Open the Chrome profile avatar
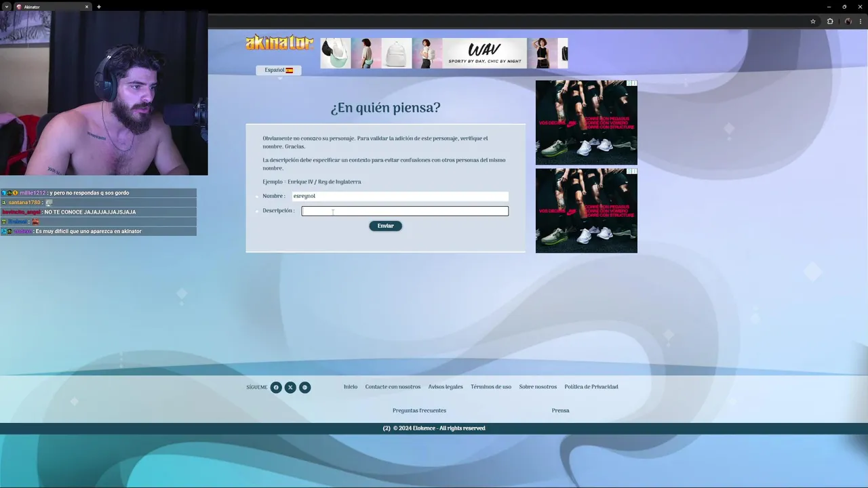Screen dimensions: 868x488 coord(848,21)
